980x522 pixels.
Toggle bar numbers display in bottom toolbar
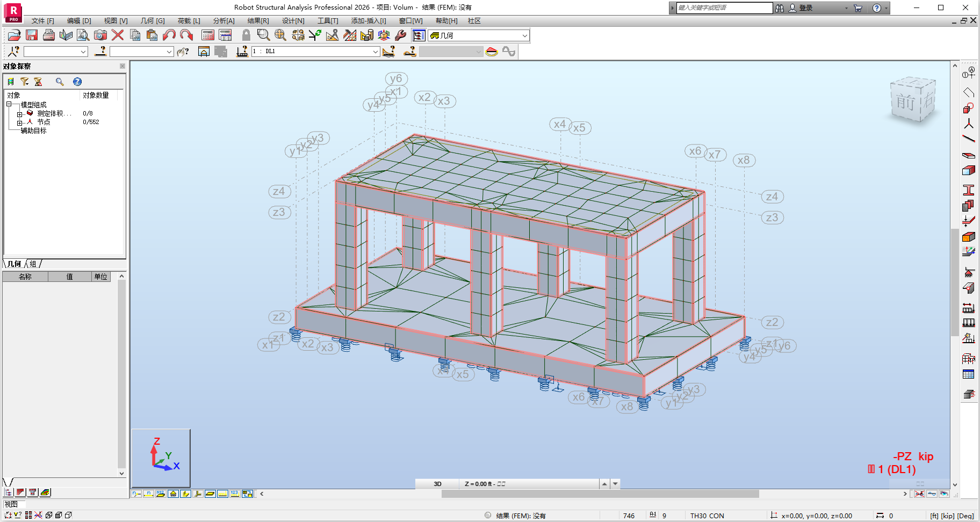pyautogui.click(x=148, y=494)
